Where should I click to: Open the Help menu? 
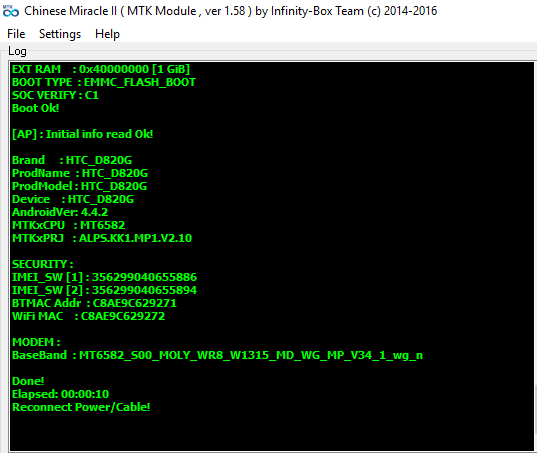pyautogui.click(x=107, y=34)
